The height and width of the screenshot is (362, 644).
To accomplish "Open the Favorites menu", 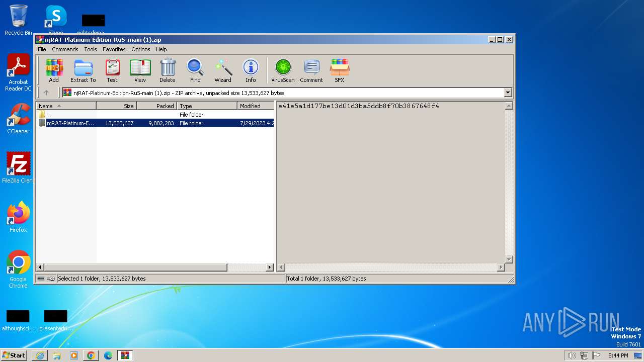I will (x=114, y=49).
